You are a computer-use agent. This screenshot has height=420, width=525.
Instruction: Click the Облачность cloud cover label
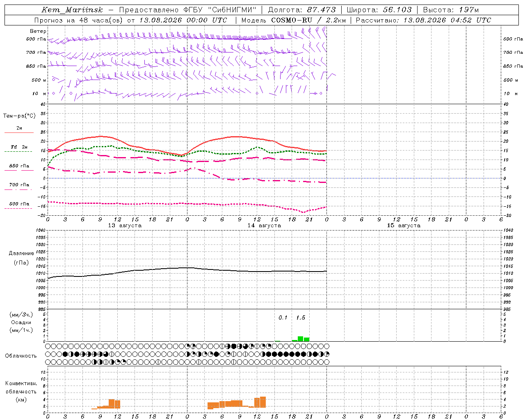[x=21, y=356]
